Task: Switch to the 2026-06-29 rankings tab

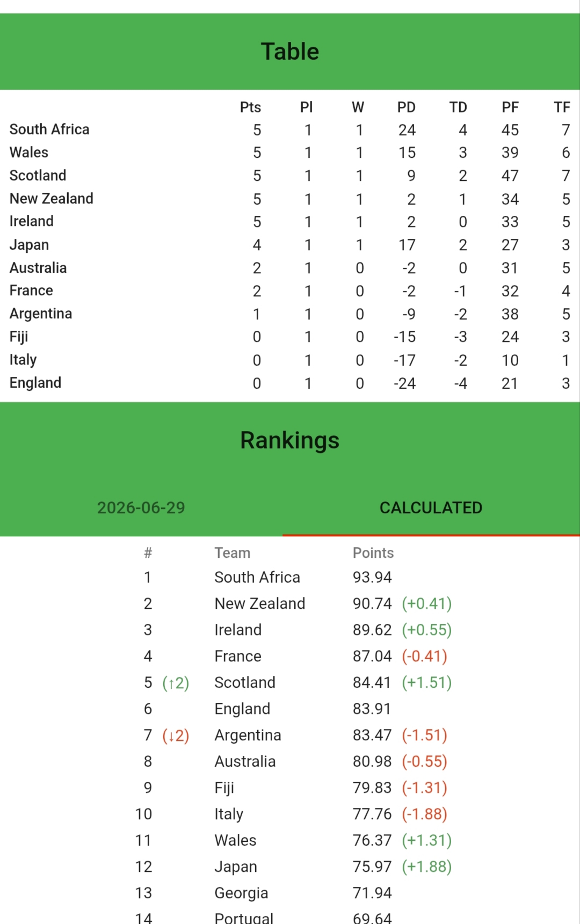Action: [141, 507]
